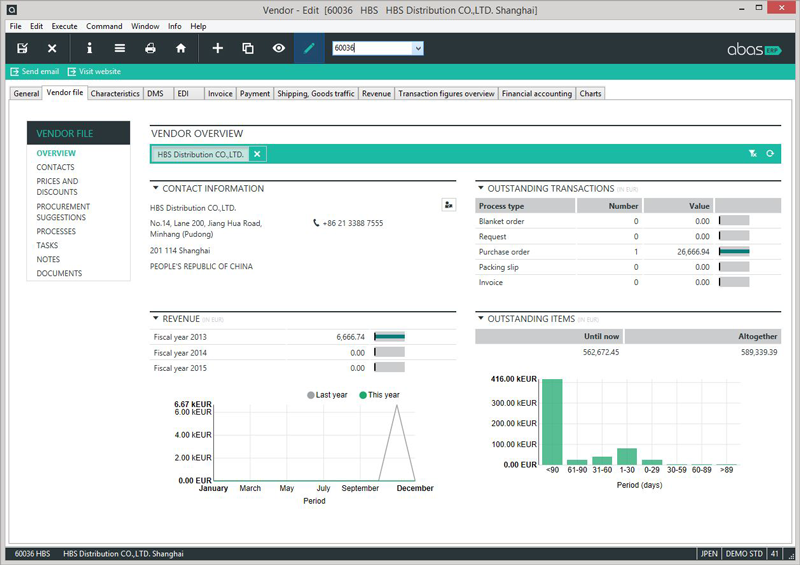Click the plus icon to create new
Screen dimensions: 800x565
tap(217, 48)
